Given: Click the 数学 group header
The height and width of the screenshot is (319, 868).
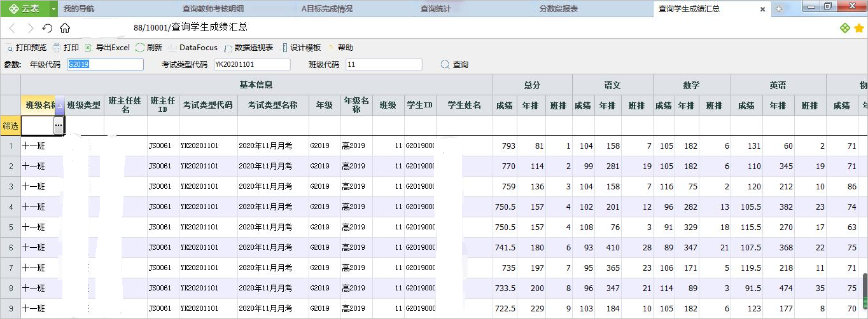Looking at the screenshot, I should pos(692,85).
